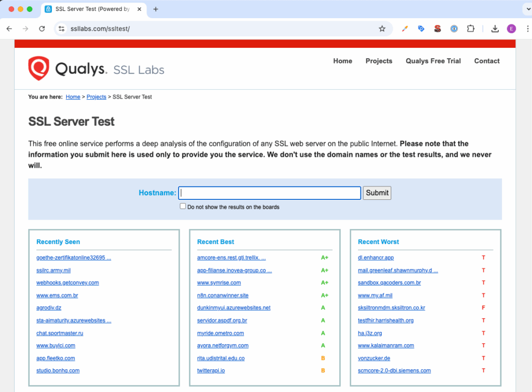This screenshot has height=392, width=532.
Task: Show browser downloads
Action: (495, 29)
